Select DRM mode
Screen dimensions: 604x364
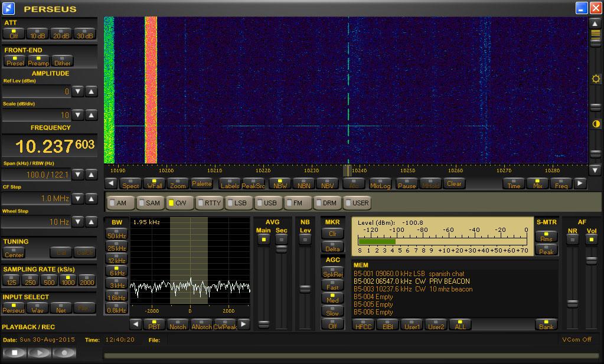click(328, 203)
